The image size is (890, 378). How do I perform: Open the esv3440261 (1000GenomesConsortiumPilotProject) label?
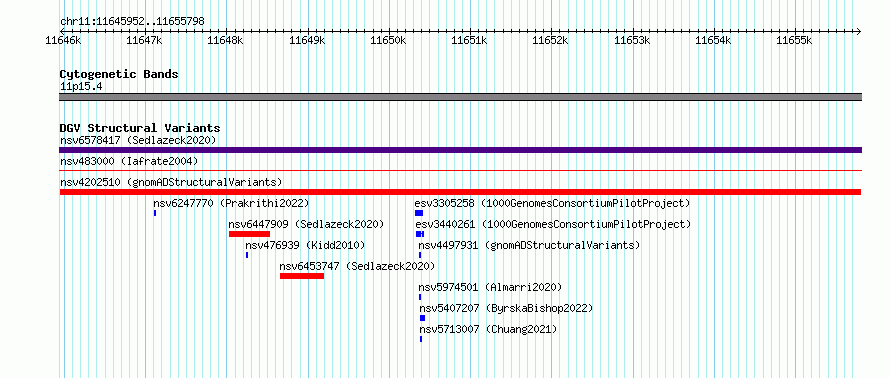tap(553, 225)
